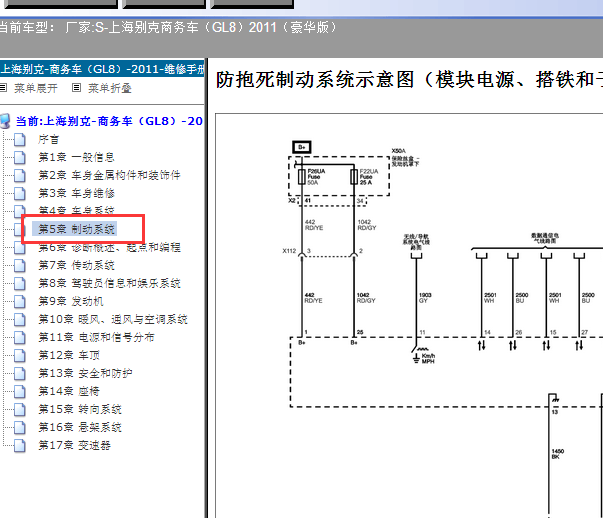
Task: Open 第14章 座椅
Action: click(x=69, y=391)
